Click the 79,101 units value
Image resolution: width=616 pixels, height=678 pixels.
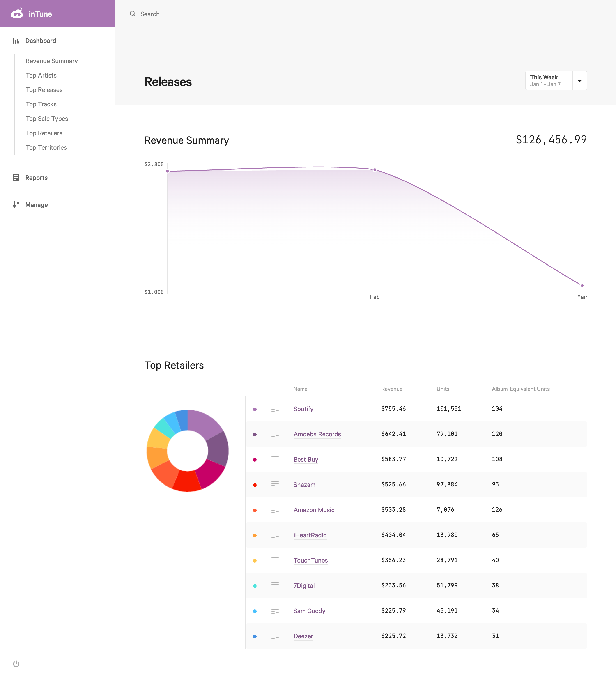tap(447, 434)
